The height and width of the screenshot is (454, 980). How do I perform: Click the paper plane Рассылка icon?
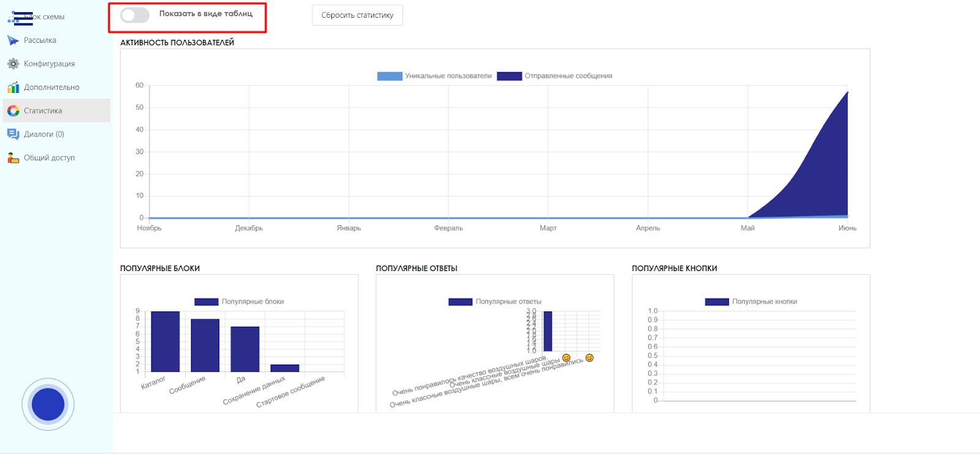[13, 40]
